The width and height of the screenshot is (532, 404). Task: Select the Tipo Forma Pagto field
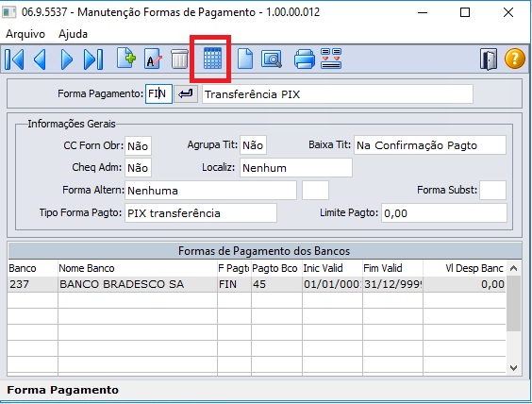point(201,213)
